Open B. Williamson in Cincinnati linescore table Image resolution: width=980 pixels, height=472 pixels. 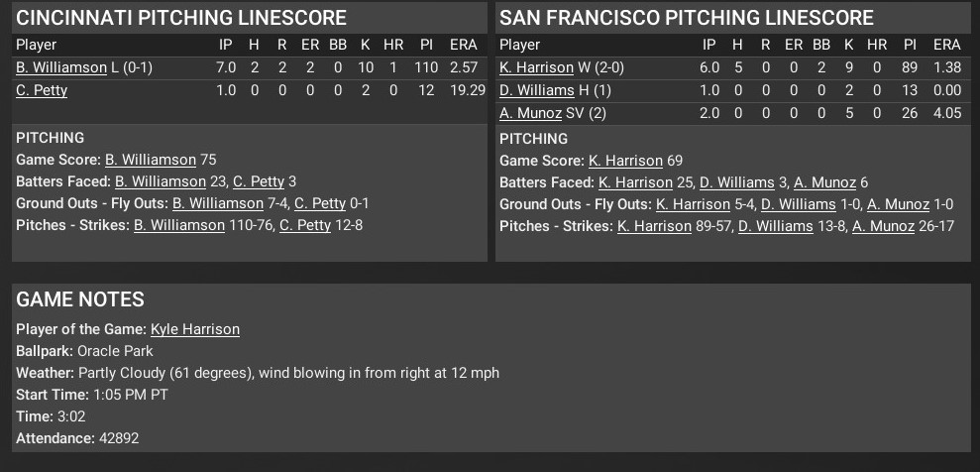pyautogui.click(x=61, y=67)
